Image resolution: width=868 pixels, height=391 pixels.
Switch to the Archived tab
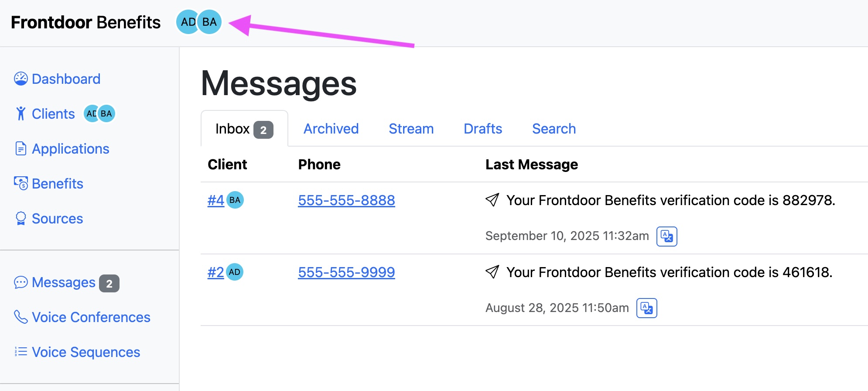coord(331,128)
